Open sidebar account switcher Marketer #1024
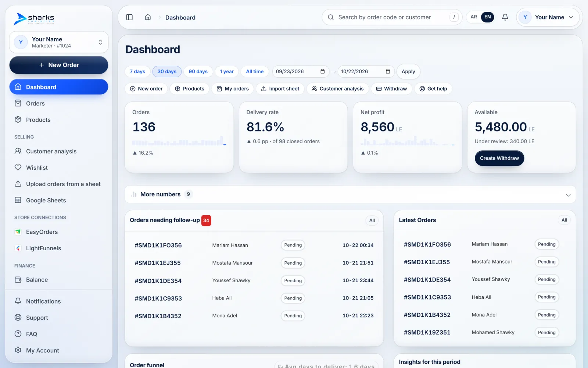 click(59, 42)
